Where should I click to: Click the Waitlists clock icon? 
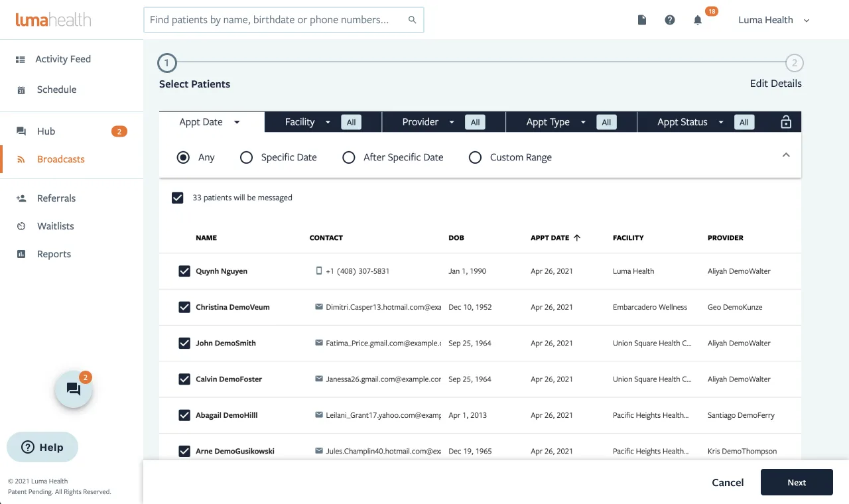pos(21,226)
